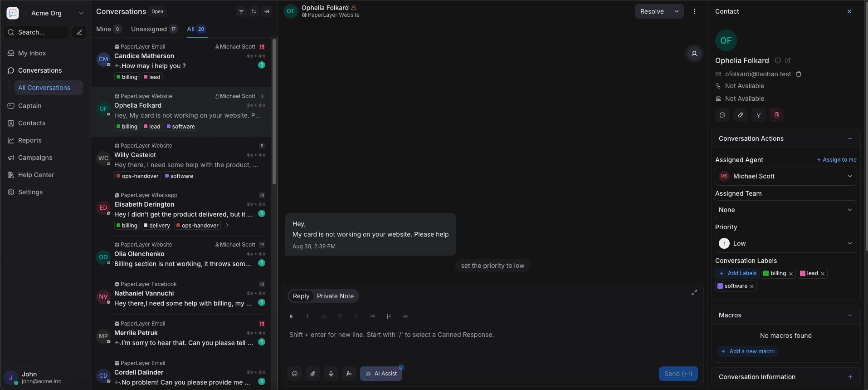
Task: Apply bold formatting in the reply editor
Action: [x=291, y=316]
